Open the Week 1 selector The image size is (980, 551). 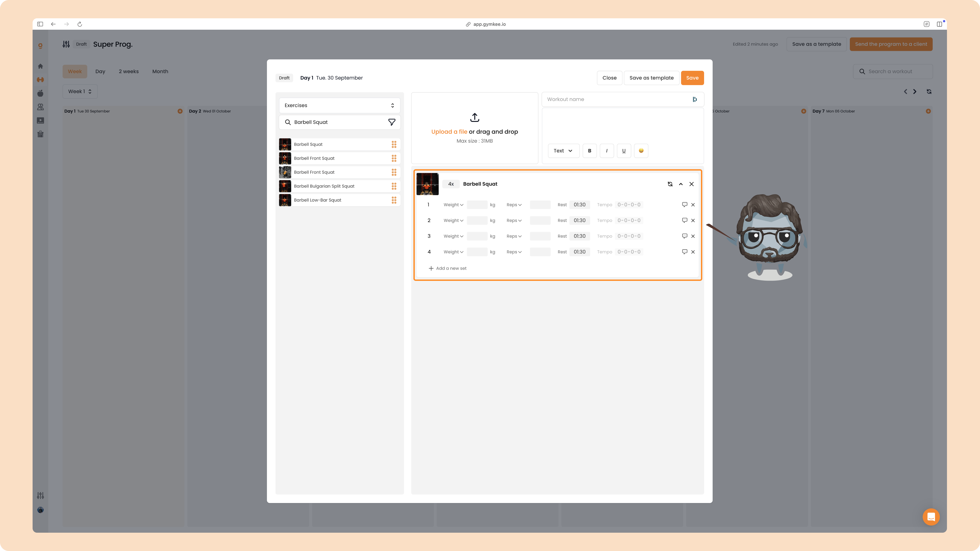[80, 91]
